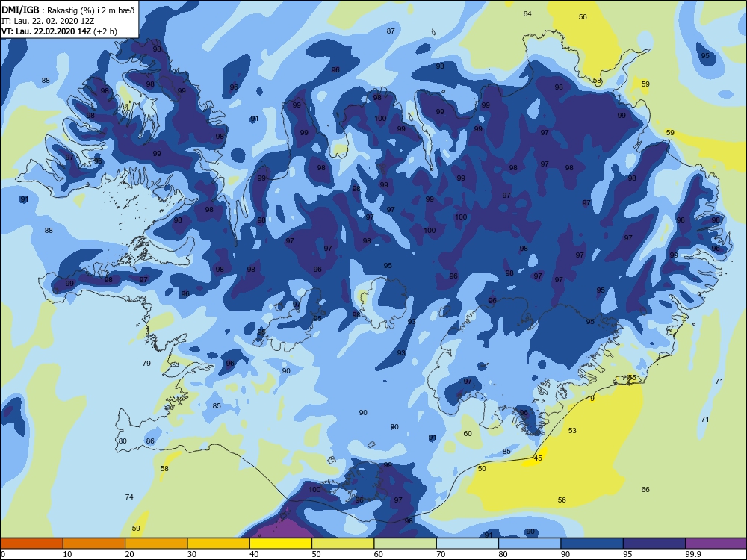This screenshot has width=747, height=560.
Task: Pick the pale yellow 50–60 legend swatch
Action: (x=343, y=544)
